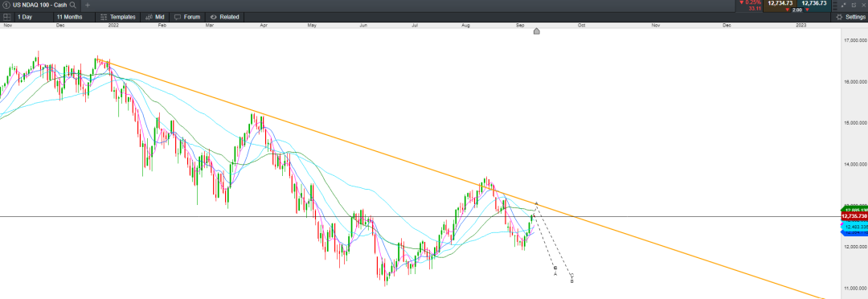Click the 11,000.000 axis label
This screenshot has width=868, height=299.
[x=855, y=289]
